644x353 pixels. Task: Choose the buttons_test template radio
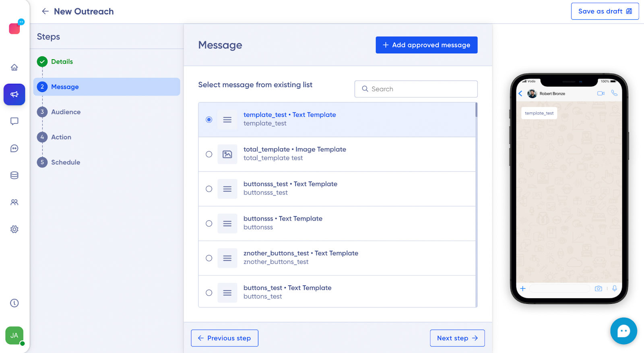coord(209,293)
